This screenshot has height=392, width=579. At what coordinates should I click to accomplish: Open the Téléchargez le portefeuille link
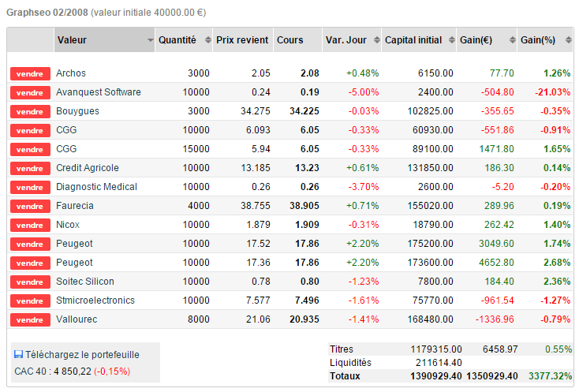point(77,354)
